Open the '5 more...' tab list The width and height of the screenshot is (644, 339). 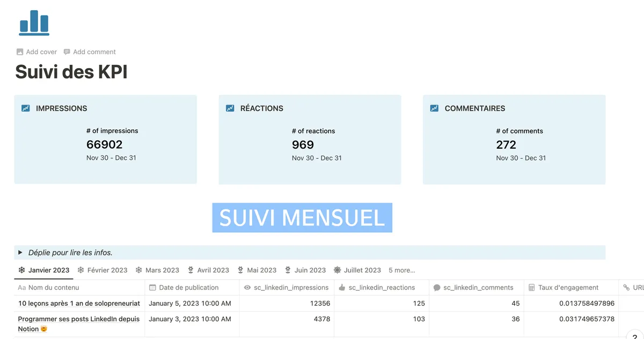401,270
